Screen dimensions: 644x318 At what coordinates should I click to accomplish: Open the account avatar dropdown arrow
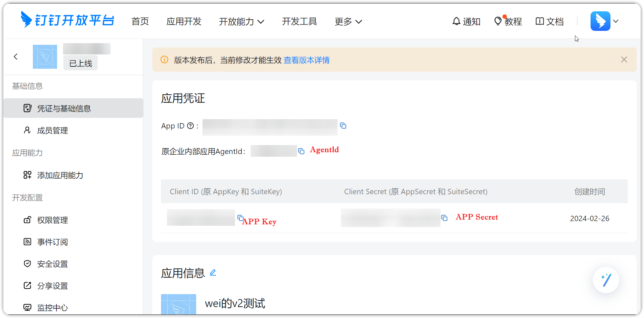616,21
